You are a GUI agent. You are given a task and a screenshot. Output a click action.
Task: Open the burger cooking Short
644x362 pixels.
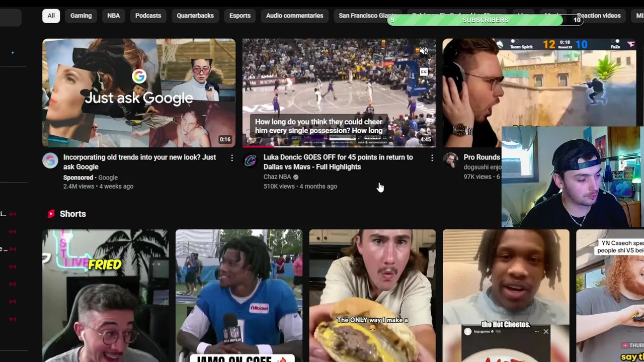(372, 296)
